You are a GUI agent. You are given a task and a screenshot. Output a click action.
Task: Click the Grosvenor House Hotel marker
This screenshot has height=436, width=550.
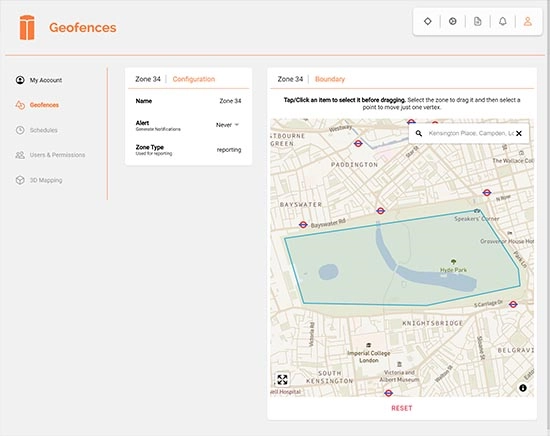point(509,233)
